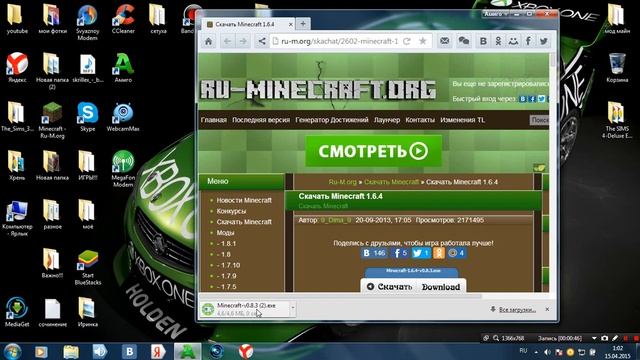Open Корзина recycle bin icon
Viewport: 640px width, 360px height.
click(617, 68)
